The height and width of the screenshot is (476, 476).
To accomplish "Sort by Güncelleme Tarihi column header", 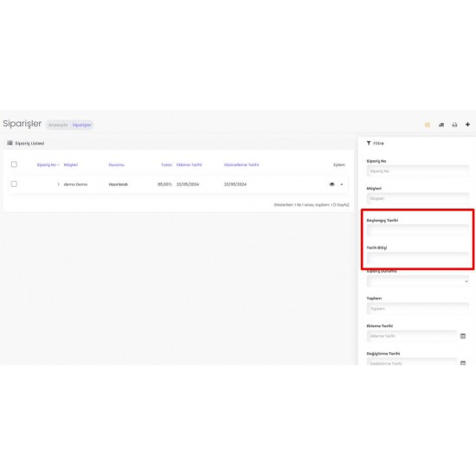I will tap(241, 164).
